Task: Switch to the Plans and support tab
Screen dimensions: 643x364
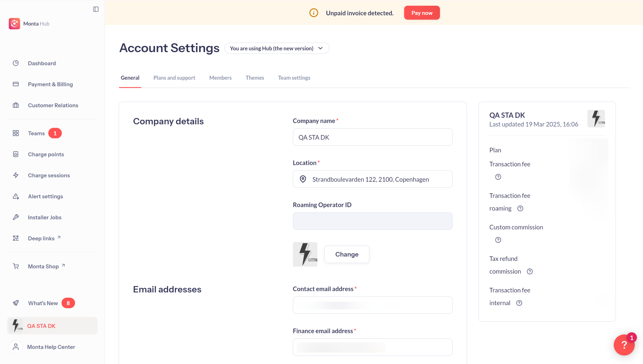Action: pyautogui.click(x=174, y=78)
